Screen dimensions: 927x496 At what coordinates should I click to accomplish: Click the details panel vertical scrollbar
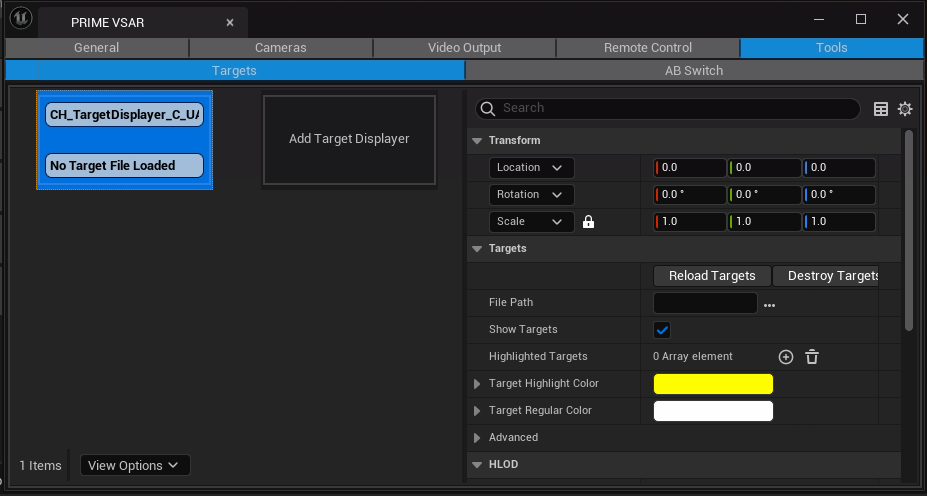click(909, 231)
